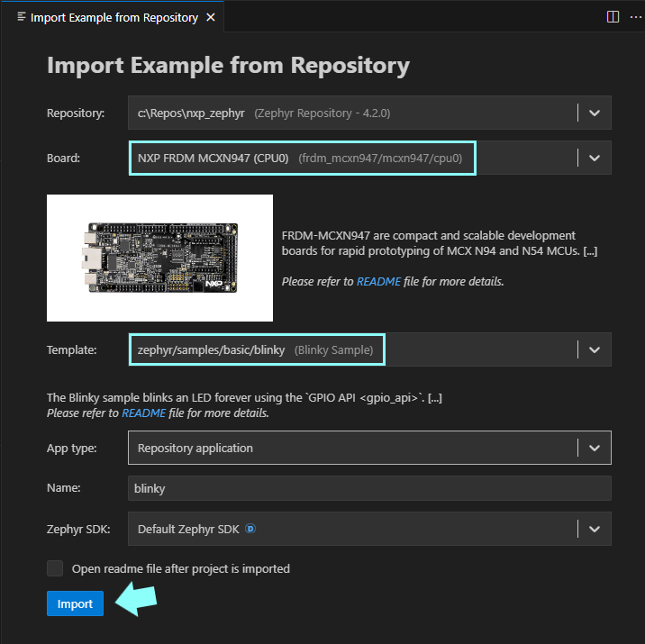Click the zephyr/samples/basic/blinky template field
The image size is (645, 644).
click(369, 349)
